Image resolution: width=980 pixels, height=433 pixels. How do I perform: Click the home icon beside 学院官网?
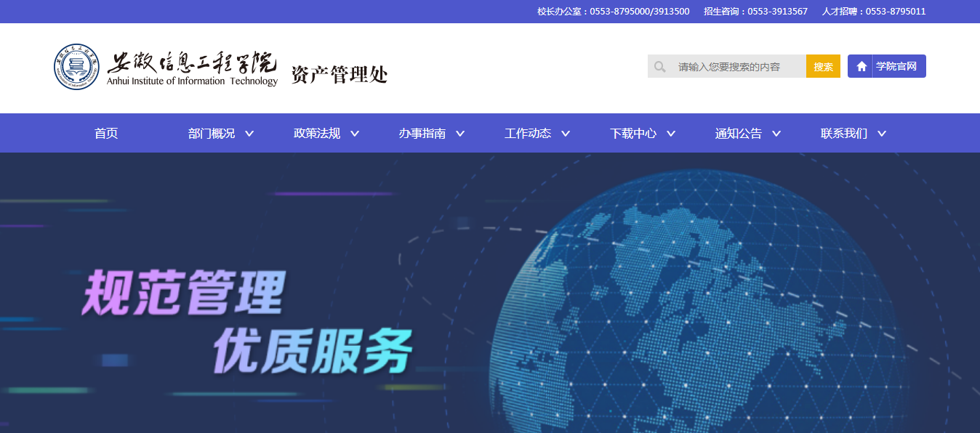pyautogui.click(x=861, y=65)
